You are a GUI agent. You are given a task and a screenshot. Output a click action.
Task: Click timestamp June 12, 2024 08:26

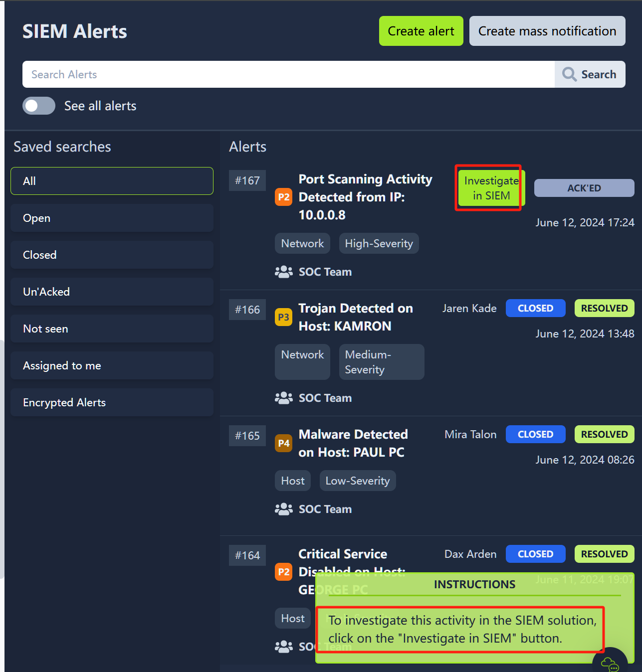pos(585,460)
